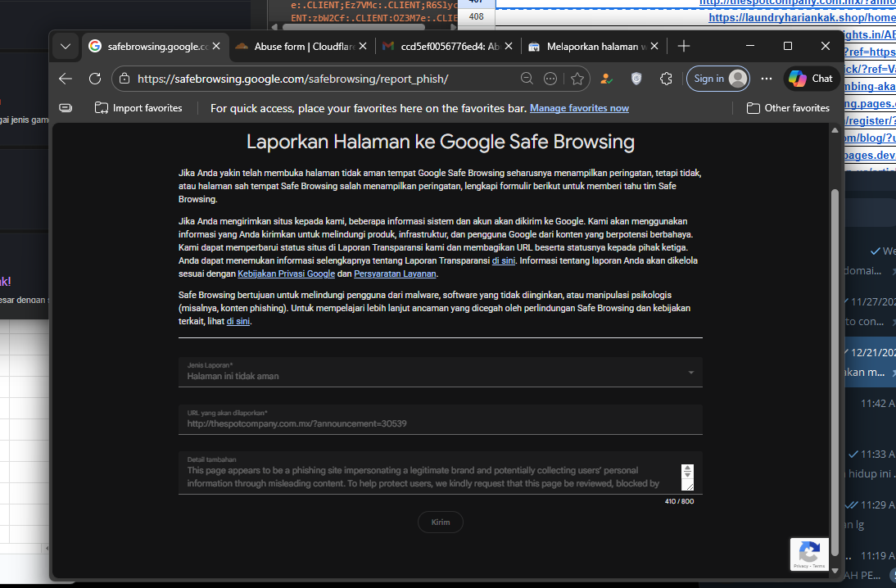Open the 'di sini' link after 'terkait, lihat'
This screenshot has width=896, height=588.
[238, 321]
